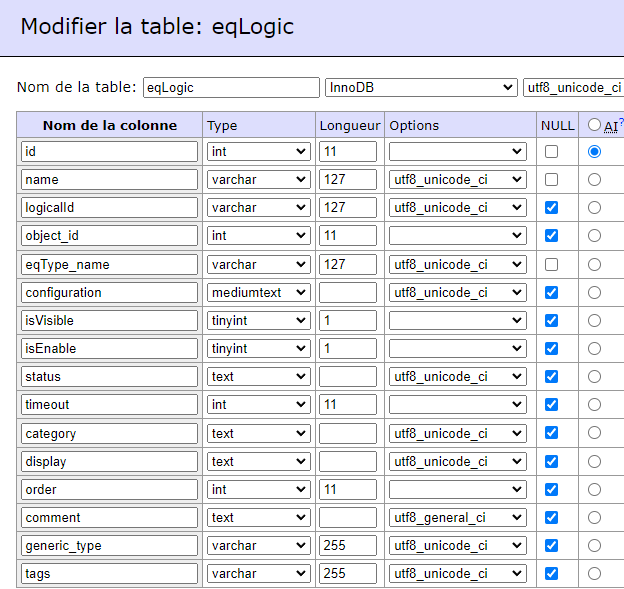Open the table collation dropdown utf8_unicode_ci at top
The width and height of the screenshot is (624, 589).
(573, 87)
